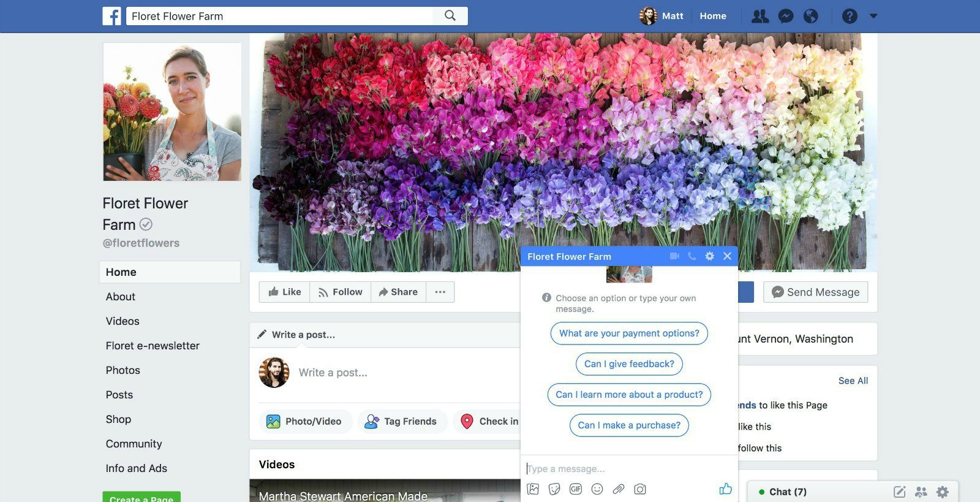
Task: Click the Write a post header tab
Action: tap(297, 335)
